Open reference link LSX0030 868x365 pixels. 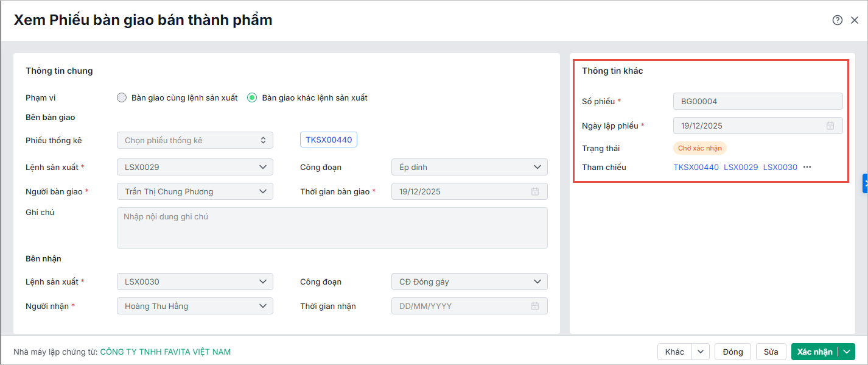(x=780, y=167)
